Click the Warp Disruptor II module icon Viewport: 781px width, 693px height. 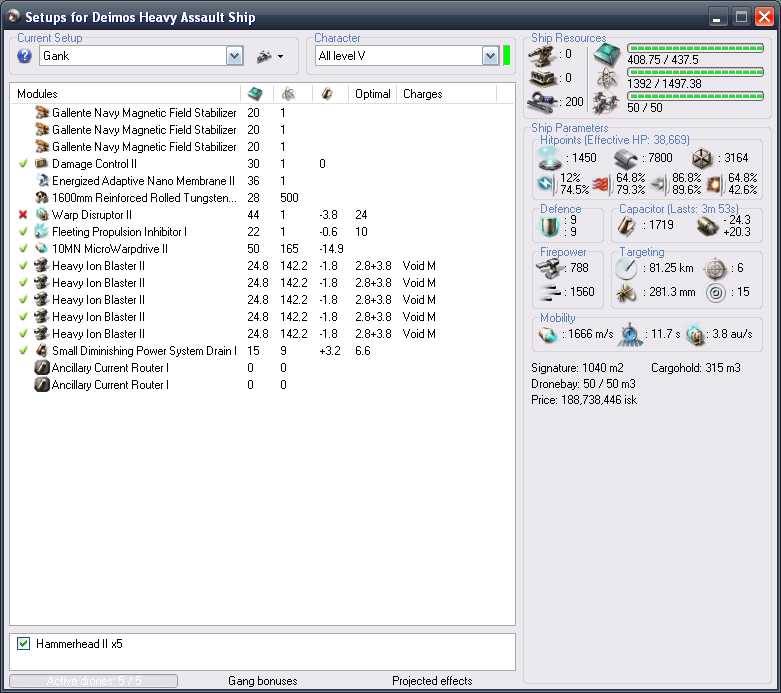coord(42,215)
